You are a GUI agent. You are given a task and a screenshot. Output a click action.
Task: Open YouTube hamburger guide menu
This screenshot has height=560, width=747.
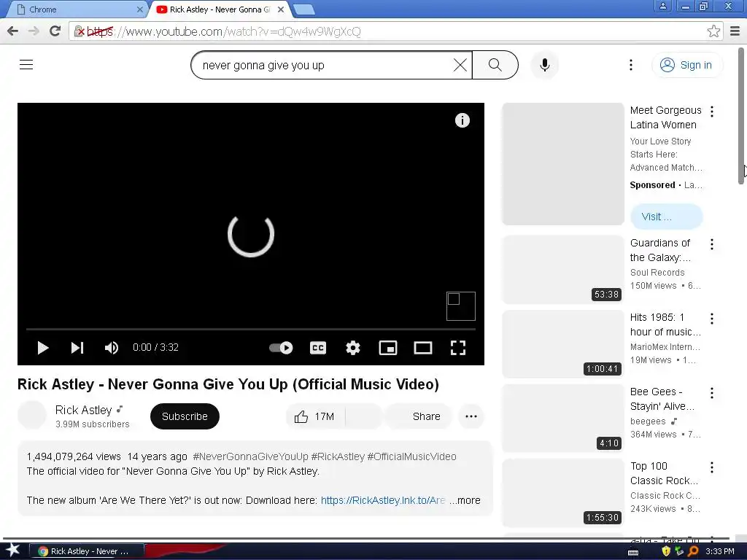[x=26, y=65]
